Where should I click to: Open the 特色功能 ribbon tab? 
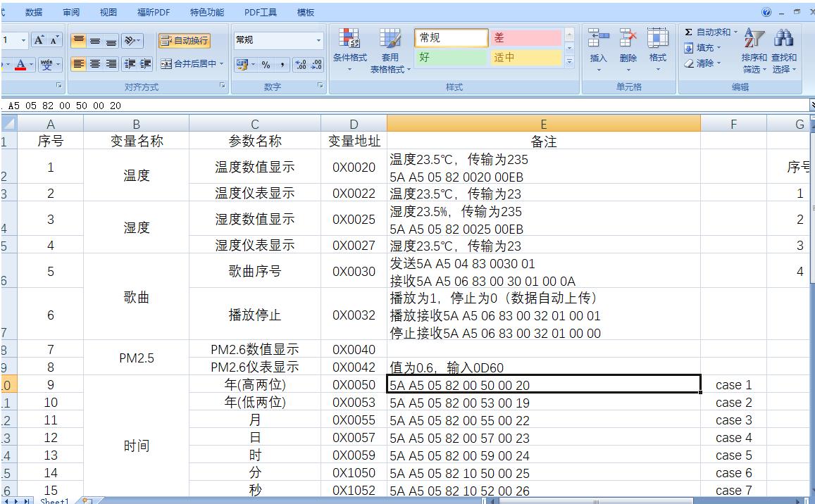click(x=207, y=13)
